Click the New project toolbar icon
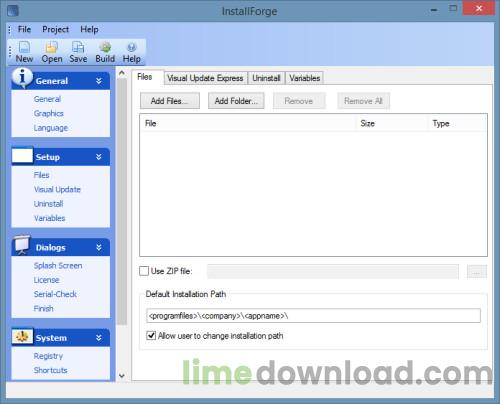This screenshot has width=500, height=404. (24, 47)
